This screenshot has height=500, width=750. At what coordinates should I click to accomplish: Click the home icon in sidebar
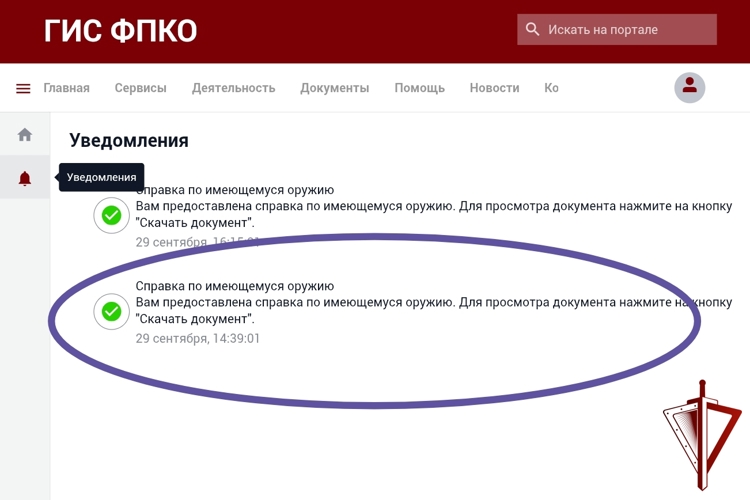point(25,134)
